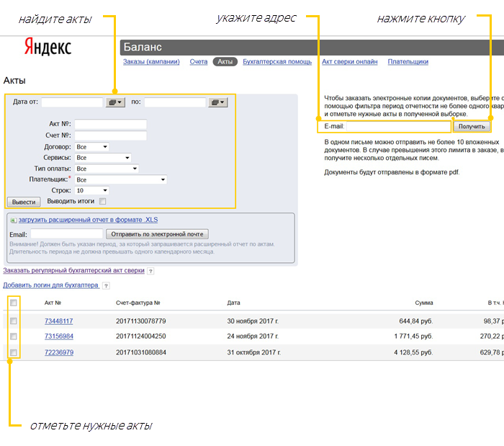Click the 'Акт №' column header
The image size is (504, 446).
(53, 303)
